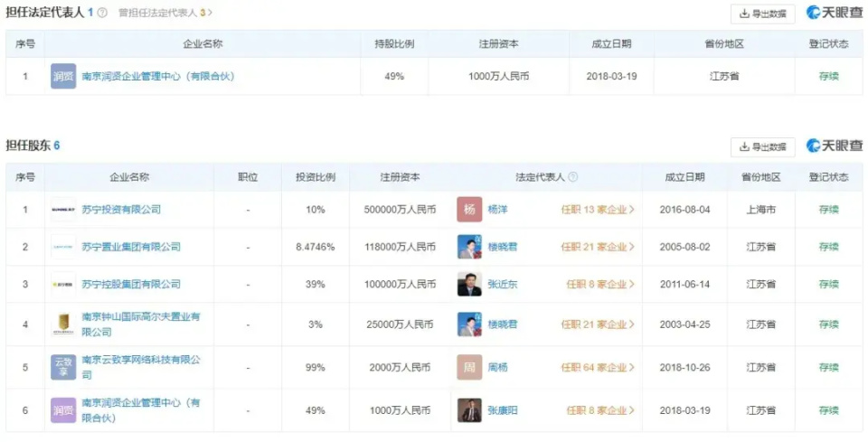Click 周杨's avatar icon
The width and height of the screenshot is (868, 442).
(x=469, y=367)
